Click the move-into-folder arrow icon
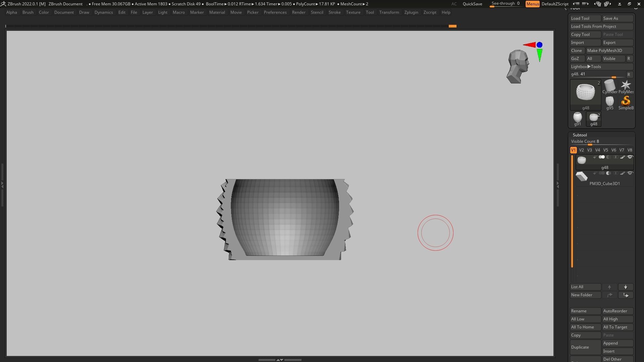This screenshot has height=362, width=644. pyautogui.click(x=626, y=295)
